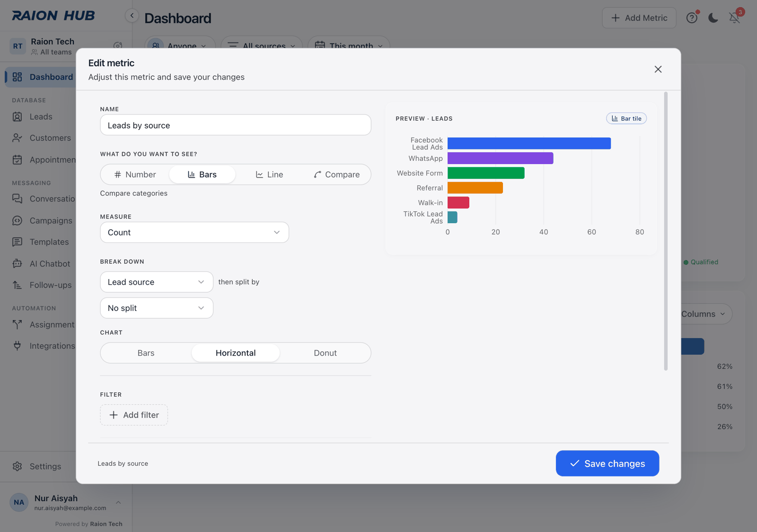Close the Edit metric dialog
757x532 pixels.
click(658, 69)
